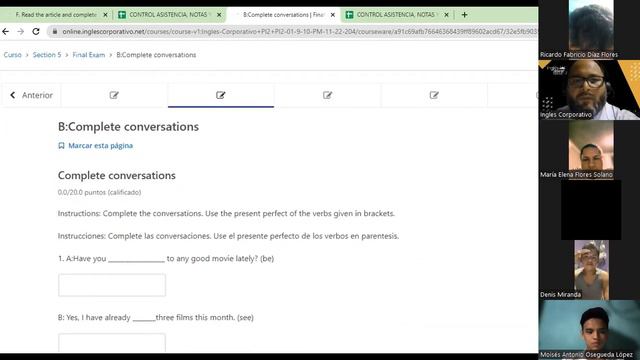Click the 'Marcar esta página' bookmark link
Image resolution: width=640 pixels, height=360 pixels.
click(x=96, y=146)
